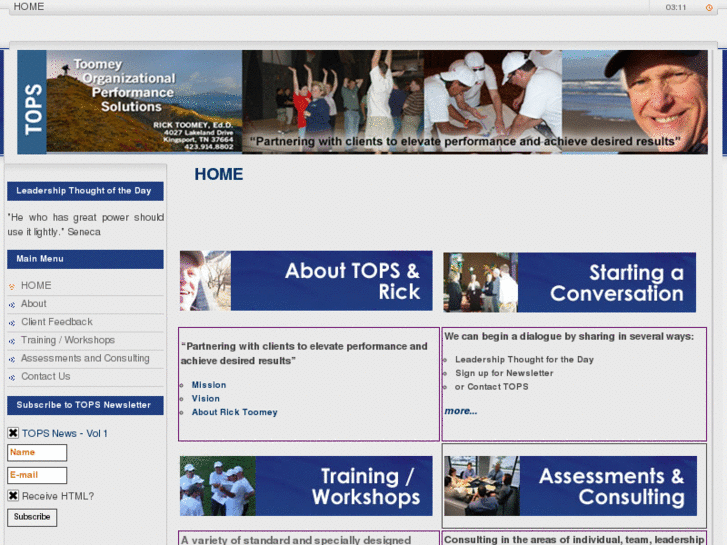The height and width of the screenshot is (545, 727).
Task: Open HOME in the main menu
Action: (36, 285)
